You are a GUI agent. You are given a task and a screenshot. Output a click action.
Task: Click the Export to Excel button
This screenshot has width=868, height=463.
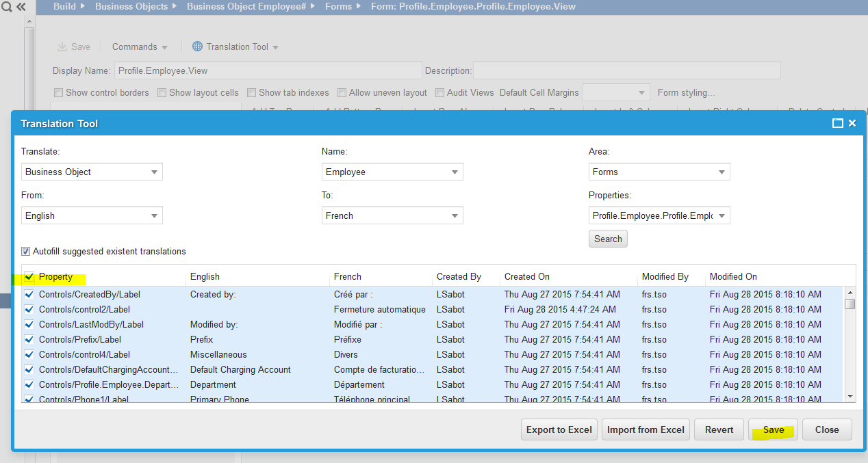(559, 430)
